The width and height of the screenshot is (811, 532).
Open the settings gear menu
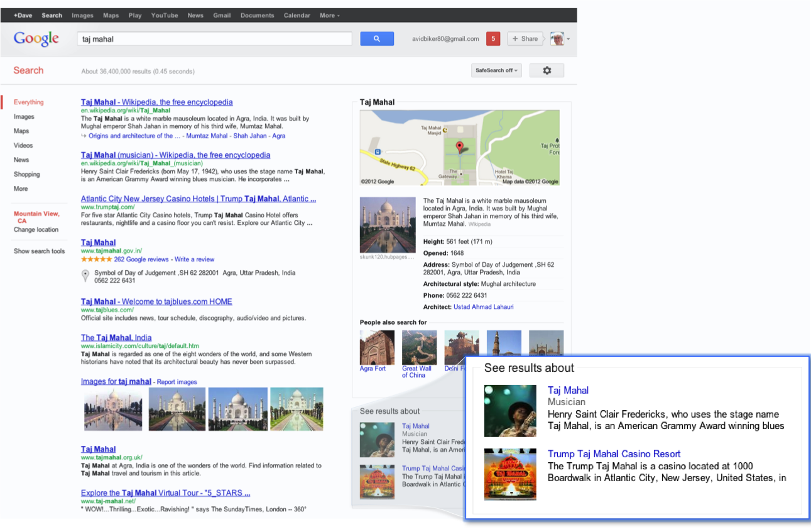point(547,70)
